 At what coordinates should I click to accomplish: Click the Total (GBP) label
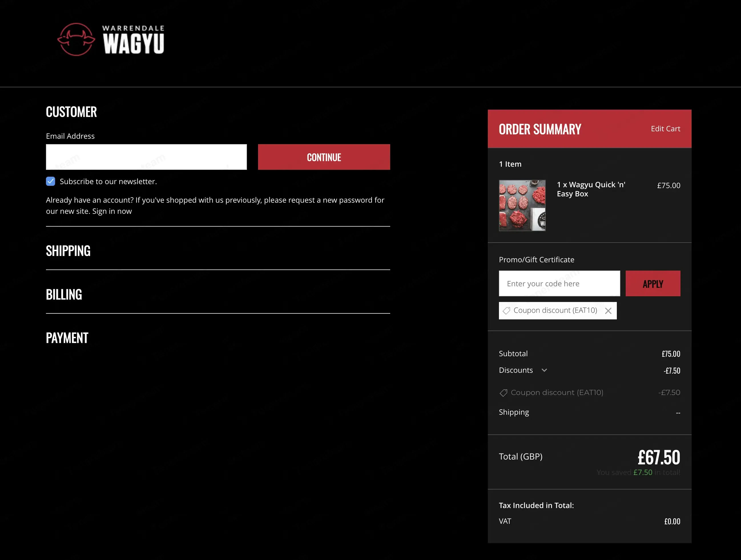521,456
